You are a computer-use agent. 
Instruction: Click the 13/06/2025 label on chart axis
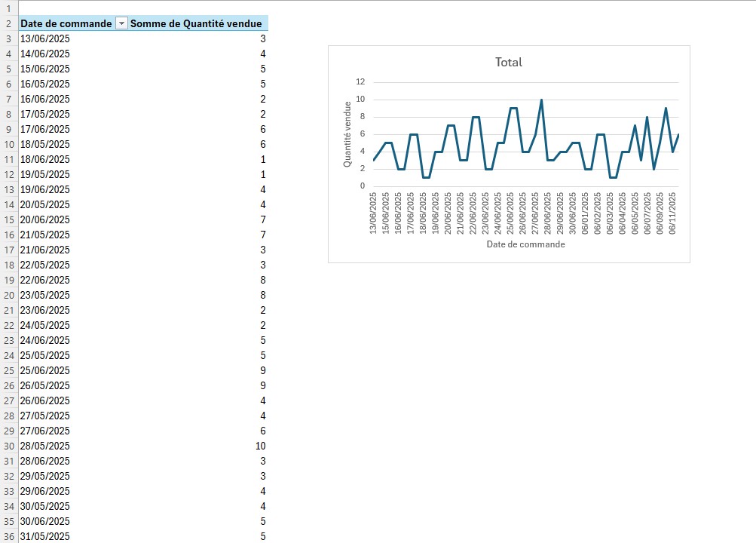click(x=373, y=213)
